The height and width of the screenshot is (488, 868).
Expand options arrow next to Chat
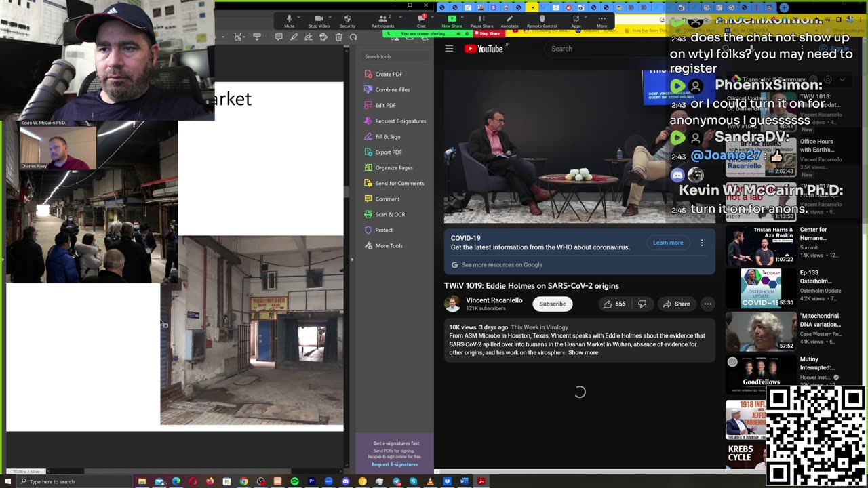(x=432, y=17)
